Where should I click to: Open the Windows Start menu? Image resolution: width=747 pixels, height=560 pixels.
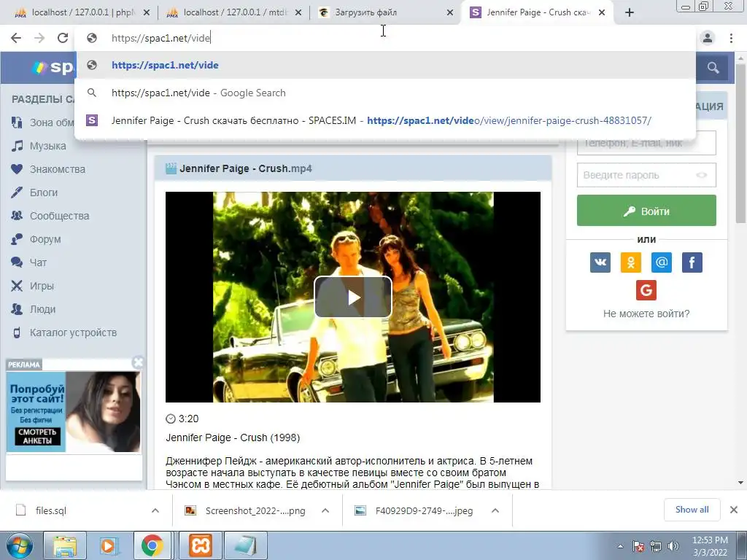tap(19, 545)
